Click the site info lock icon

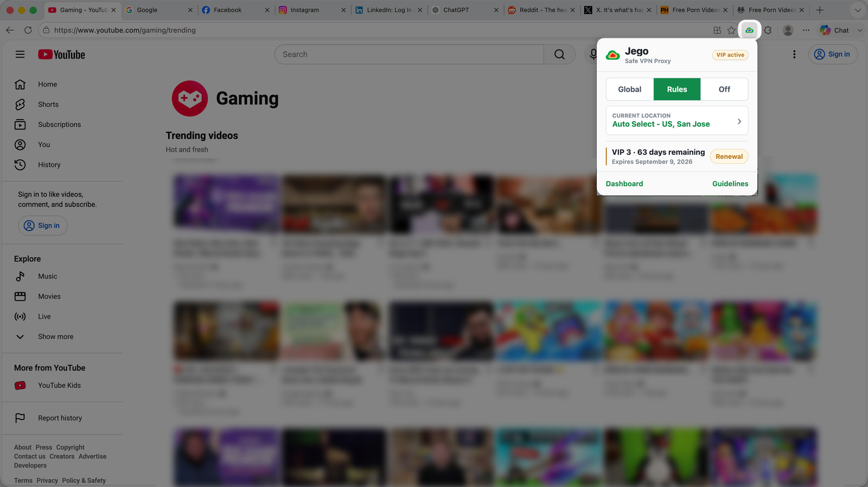click(46, 30)
